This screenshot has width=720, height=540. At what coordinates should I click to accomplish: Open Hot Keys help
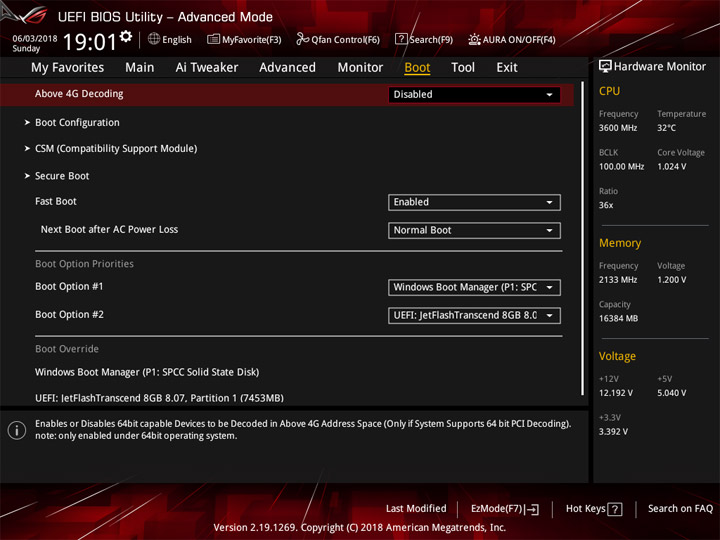[594, 509]
